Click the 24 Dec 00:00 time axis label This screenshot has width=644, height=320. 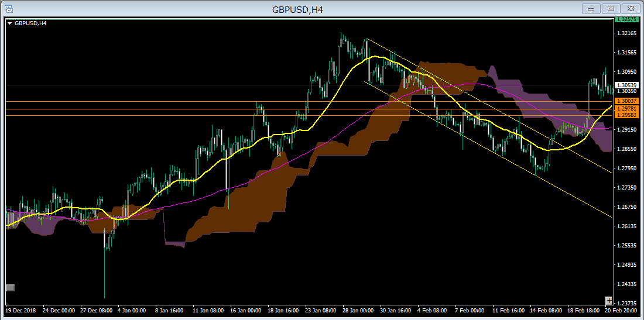coord(58,311)
